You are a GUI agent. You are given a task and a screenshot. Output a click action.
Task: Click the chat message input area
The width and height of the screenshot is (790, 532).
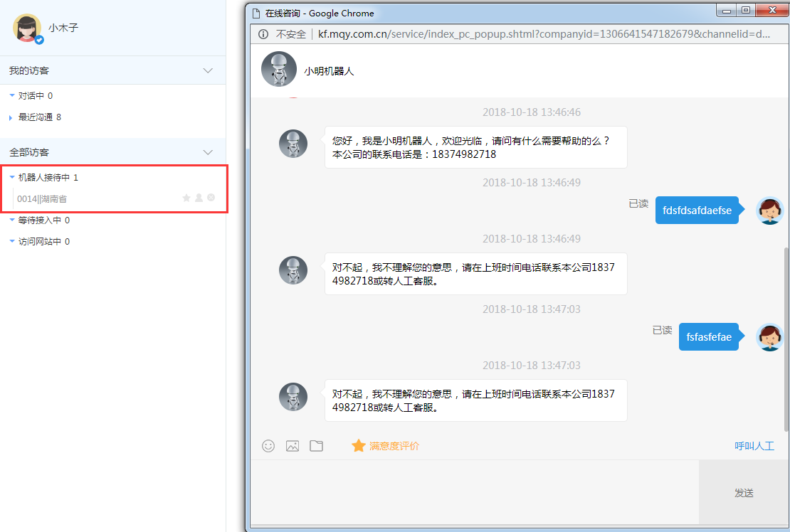(x=474, y=492)
